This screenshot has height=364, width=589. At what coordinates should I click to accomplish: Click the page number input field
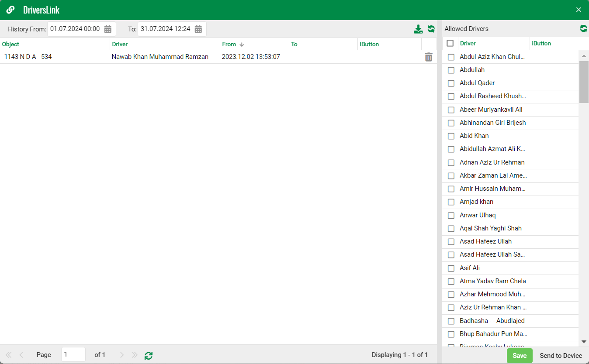pos(73,355)
